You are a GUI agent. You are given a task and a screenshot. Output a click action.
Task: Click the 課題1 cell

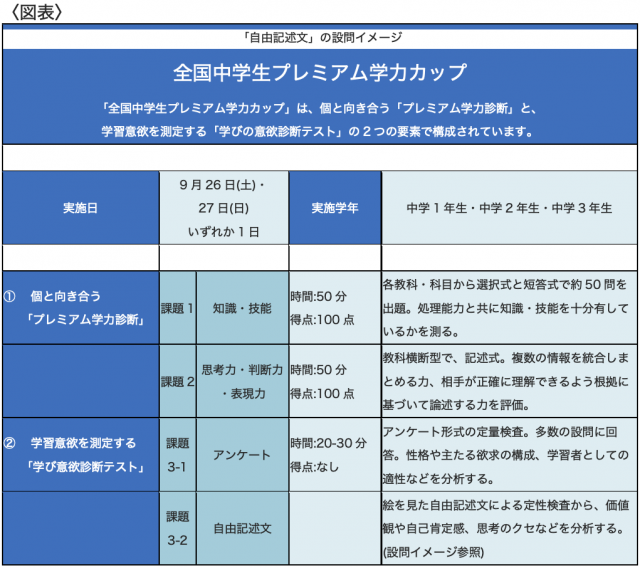pyautogui.click(x=178, y=308)
